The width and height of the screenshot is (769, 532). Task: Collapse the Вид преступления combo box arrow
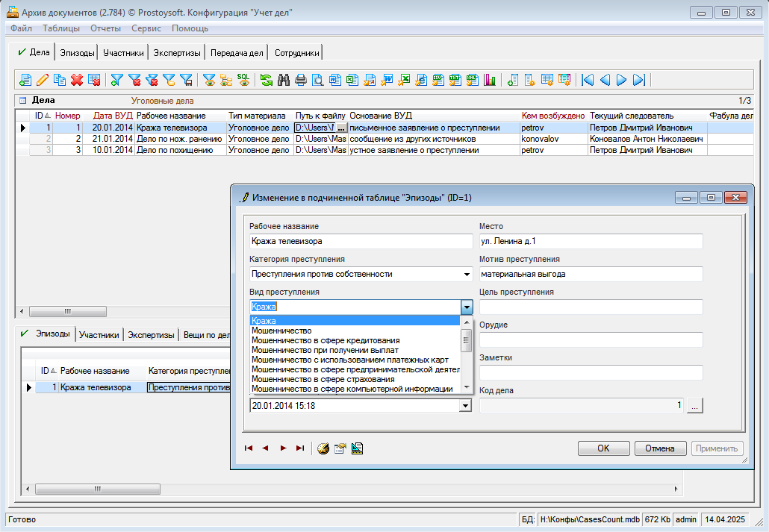[467, 307]
